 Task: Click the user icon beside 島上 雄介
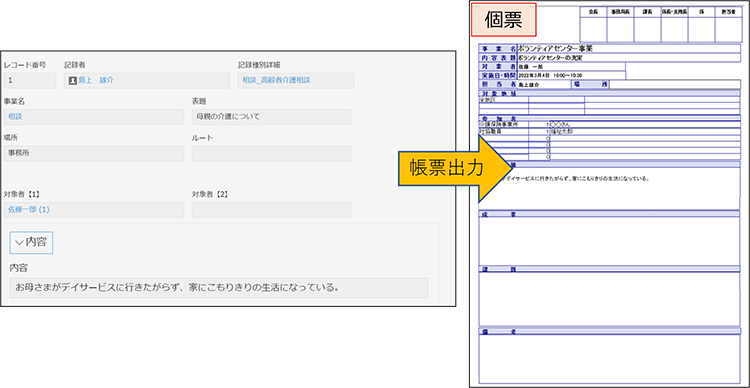[73, 81]
